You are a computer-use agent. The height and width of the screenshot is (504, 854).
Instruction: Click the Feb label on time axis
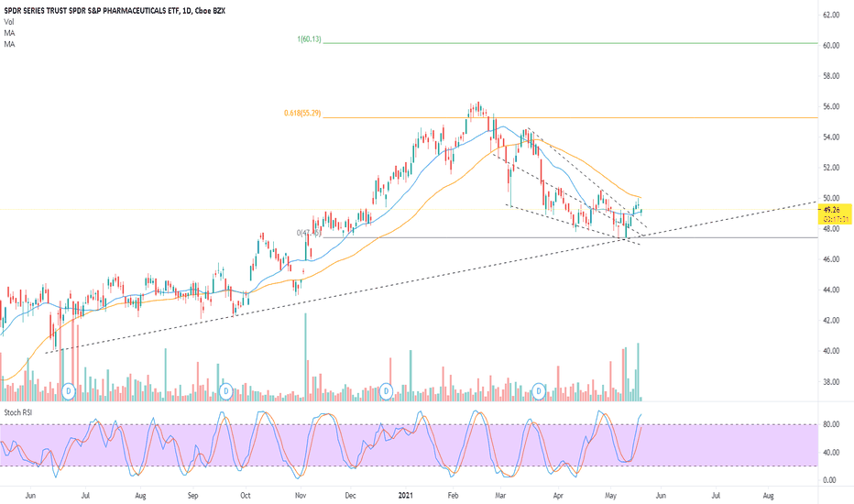pyautogui.click(x=453, y=496)
